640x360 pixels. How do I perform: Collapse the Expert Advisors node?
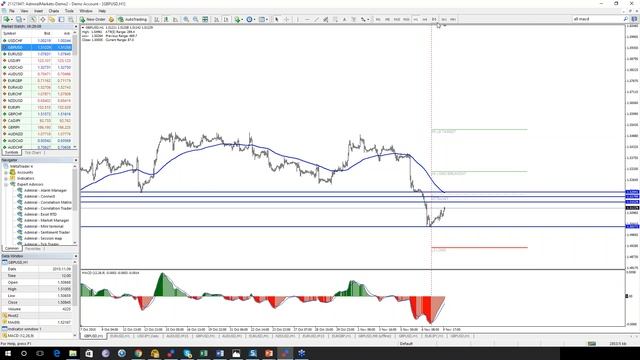pyautogui.click(x=6, y=184)
